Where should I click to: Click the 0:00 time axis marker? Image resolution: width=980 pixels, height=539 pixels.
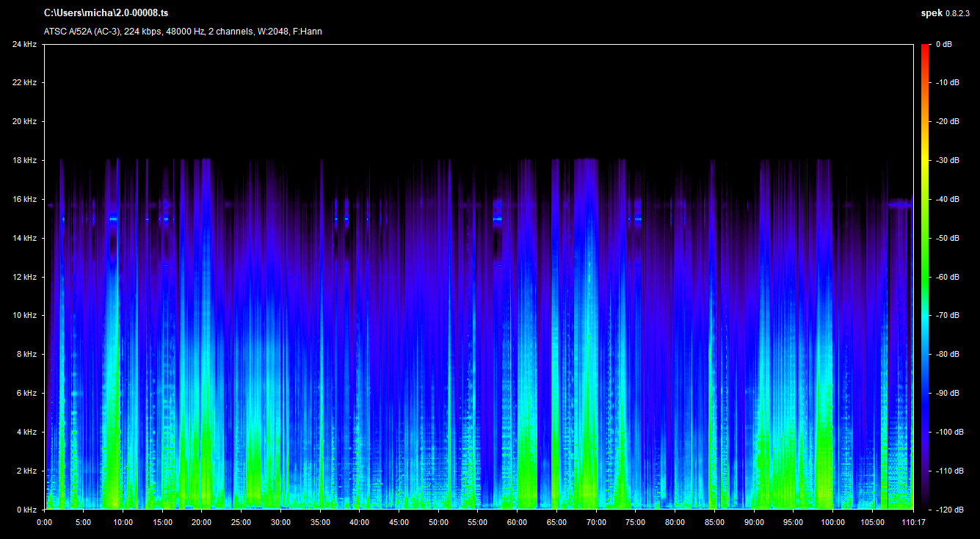[44, 522]
